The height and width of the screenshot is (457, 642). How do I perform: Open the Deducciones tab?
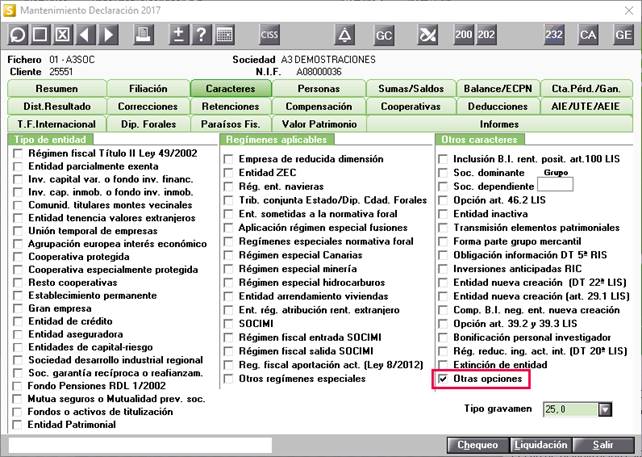(x=498, y=106)
